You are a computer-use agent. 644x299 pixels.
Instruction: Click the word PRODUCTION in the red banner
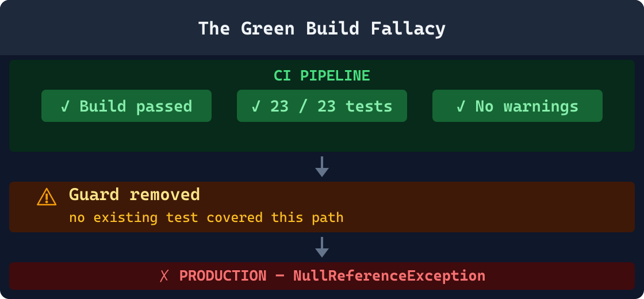click(x=223, y=276)
